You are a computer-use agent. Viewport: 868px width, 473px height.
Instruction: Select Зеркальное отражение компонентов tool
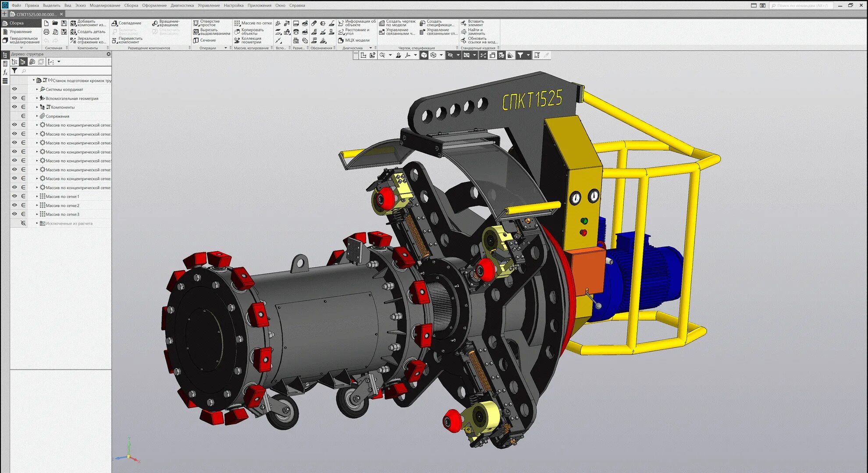(x=88, y=40)
